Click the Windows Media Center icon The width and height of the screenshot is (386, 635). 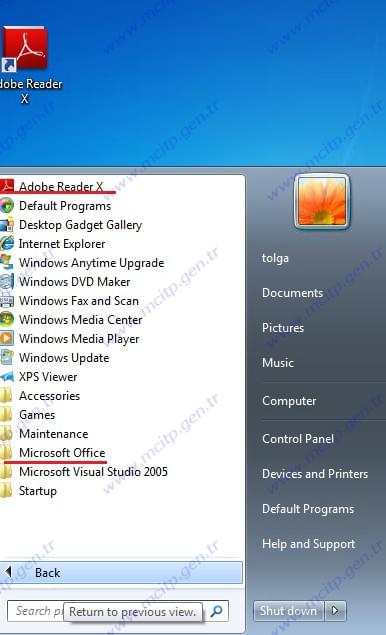(6, 320)
